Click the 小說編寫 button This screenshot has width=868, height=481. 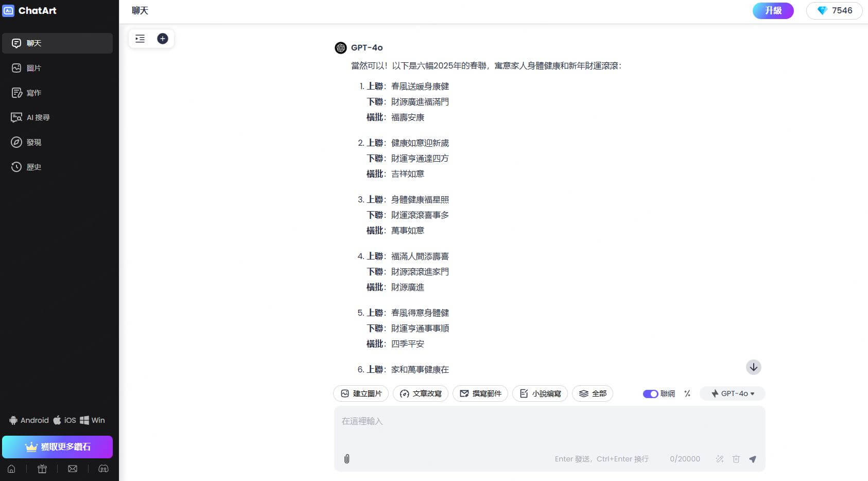(x=540, y=393)
